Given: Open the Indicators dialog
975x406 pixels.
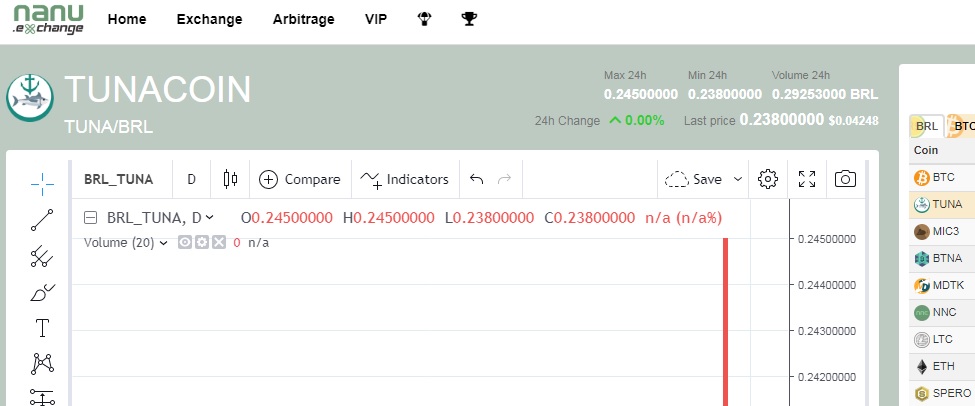Looking at the screenshot, I should (x=404, y=179).
